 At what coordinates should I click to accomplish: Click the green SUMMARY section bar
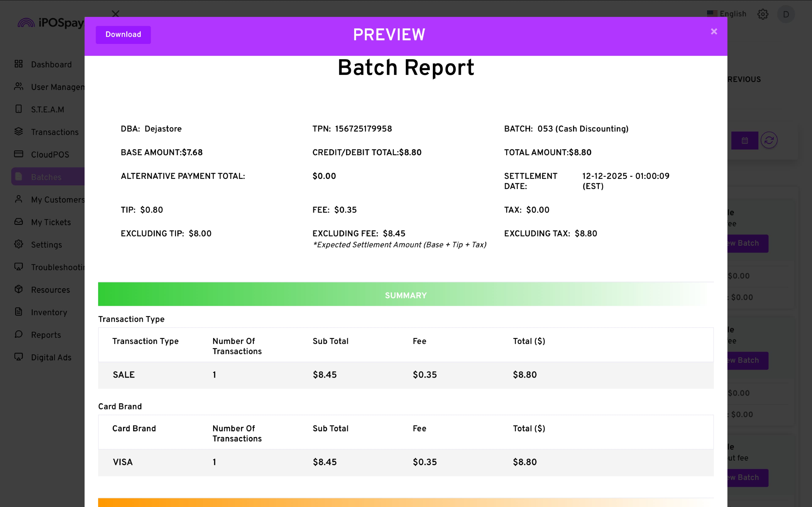click(406, 295)
